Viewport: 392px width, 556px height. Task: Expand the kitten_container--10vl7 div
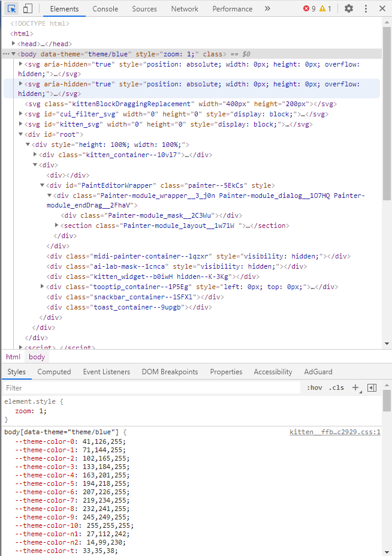35,155
